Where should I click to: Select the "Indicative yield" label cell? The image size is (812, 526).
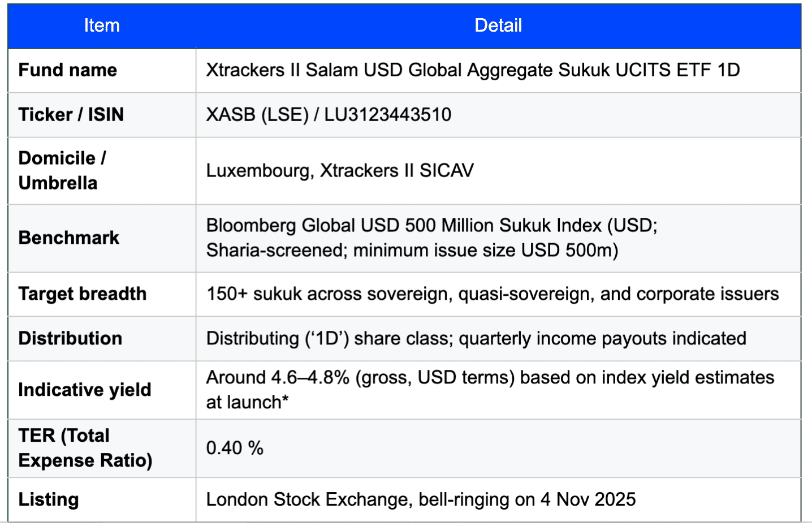point(85,390)
